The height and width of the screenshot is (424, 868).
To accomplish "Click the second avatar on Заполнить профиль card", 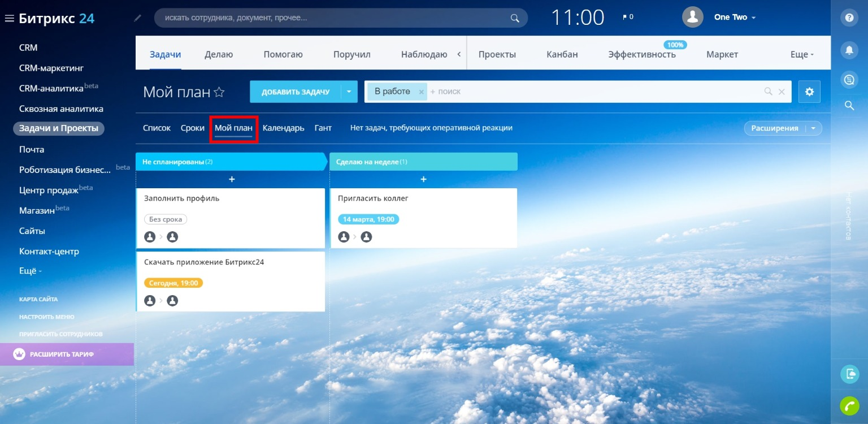I will click(x=172, y=237).
